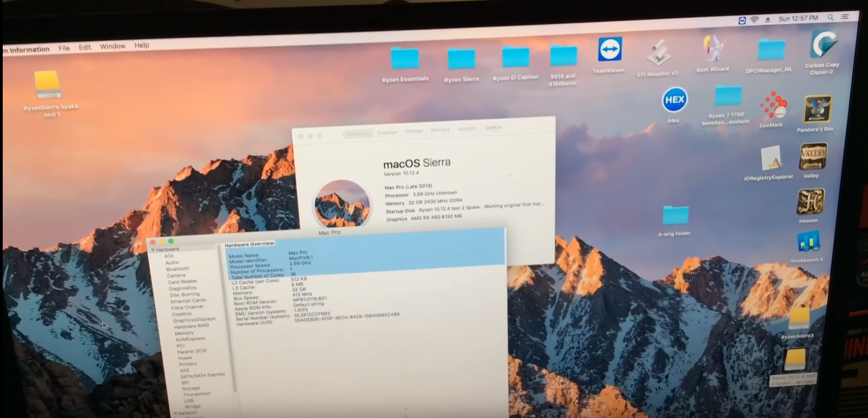This screenshot has width=868, height=418.
Task: Select the Geekbench 4 icon
Action: pyautogui.click(x=808, y=243)
